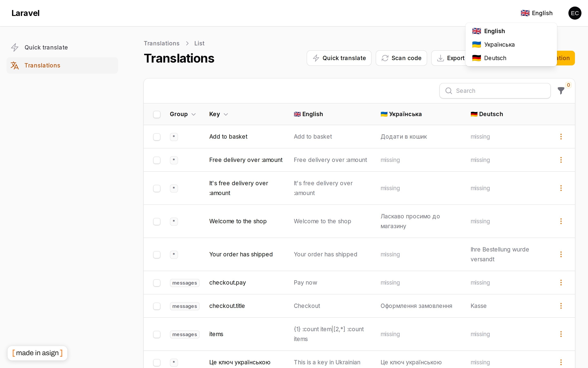Click the lightning icon in sidebar Quick translate
Image resolution: width=588 pixels, height=368 pixels.
(x=15, y=47)
